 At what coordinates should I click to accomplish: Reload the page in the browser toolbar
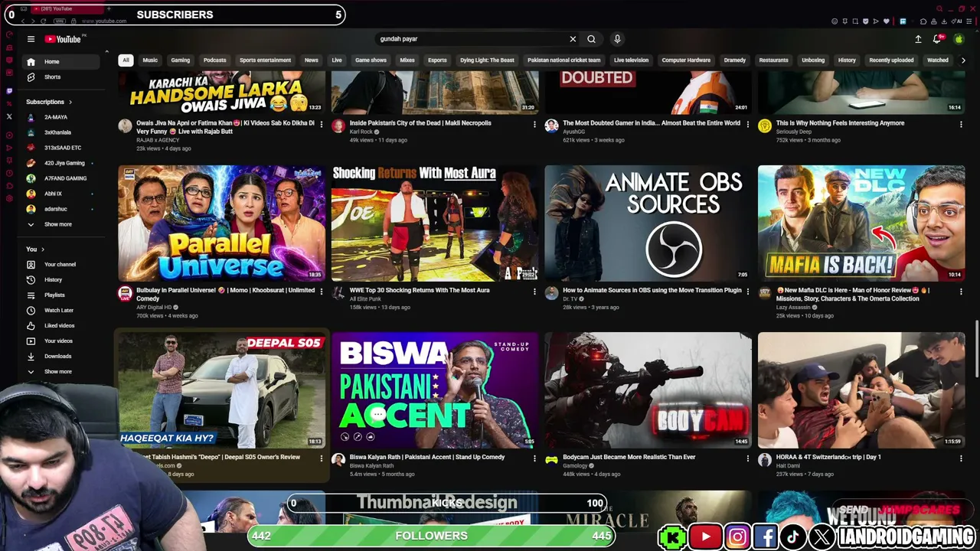(43, 21)
